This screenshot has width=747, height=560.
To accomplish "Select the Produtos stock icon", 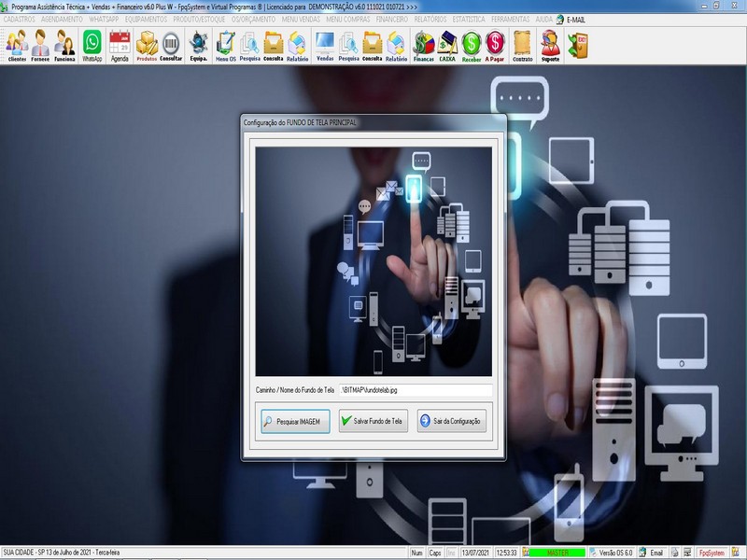I will 145,45.
